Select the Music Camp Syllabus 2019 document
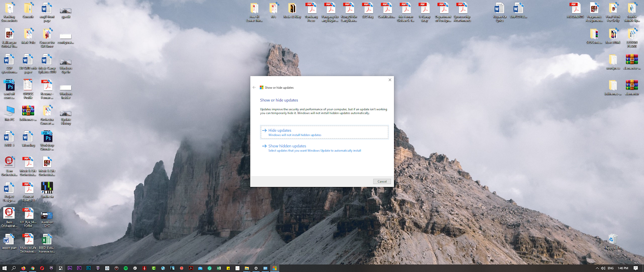 [x=47, y=64]
